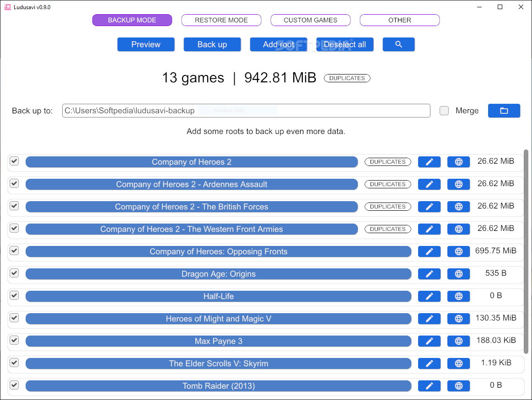Viewport: 532px width, 400px height.
Task: Uncheck Dragon Age: Origins checkbox
Action: [14, 273]
